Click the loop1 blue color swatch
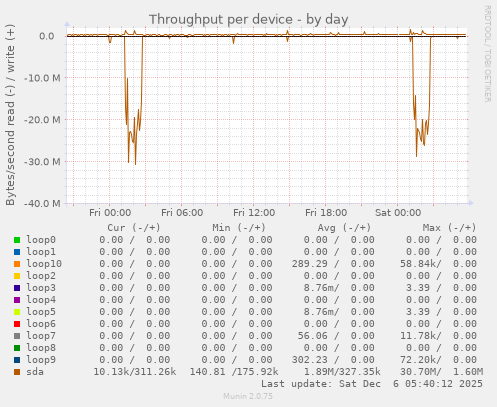 point(17,252)
